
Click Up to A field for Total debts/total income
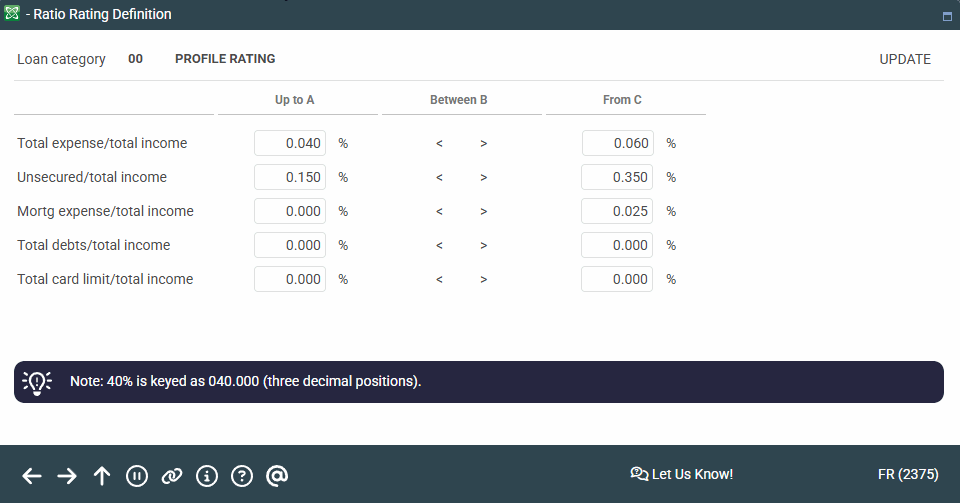pos(290,245)
